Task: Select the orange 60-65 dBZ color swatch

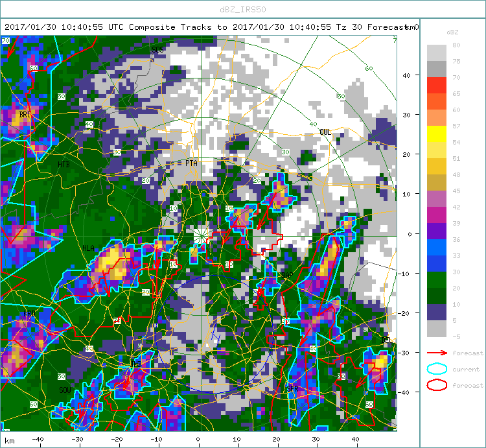Action: [x=436, y=101]
